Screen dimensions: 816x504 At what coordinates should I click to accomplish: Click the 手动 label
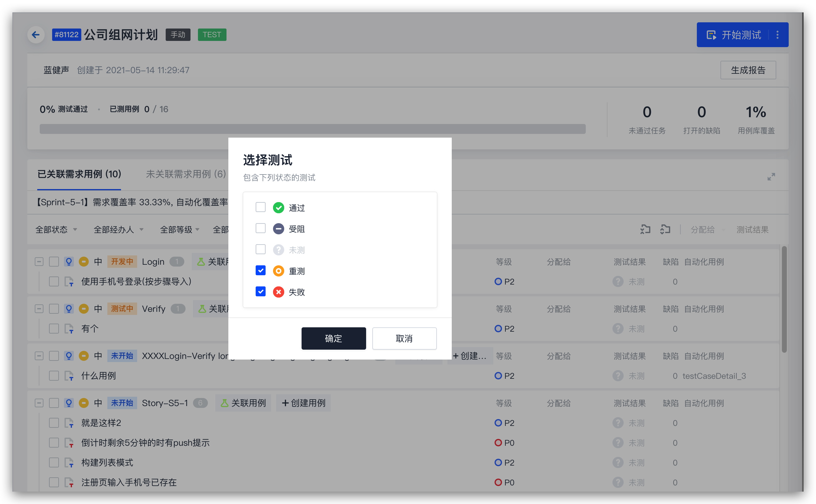178,35
